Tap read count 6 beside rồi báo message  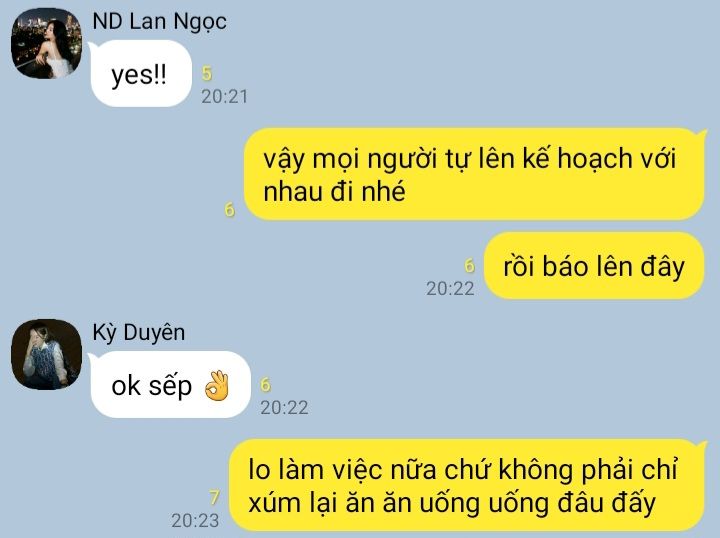click(469, 265)
